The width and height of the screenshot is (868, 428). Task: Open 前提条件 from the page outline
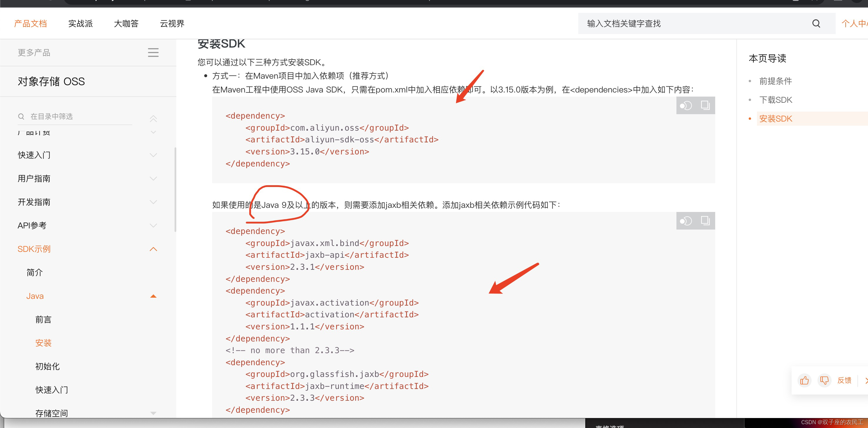(776, 81)
